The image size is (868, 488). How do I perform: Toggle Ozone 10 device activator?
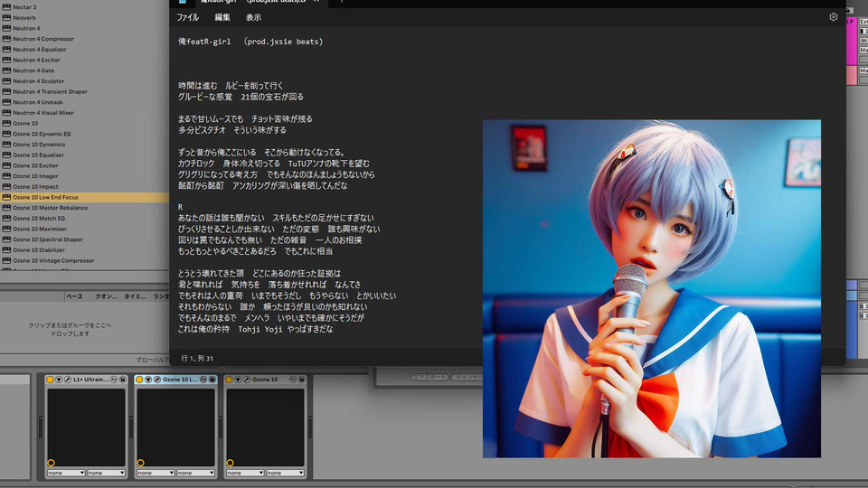(229, 380)
